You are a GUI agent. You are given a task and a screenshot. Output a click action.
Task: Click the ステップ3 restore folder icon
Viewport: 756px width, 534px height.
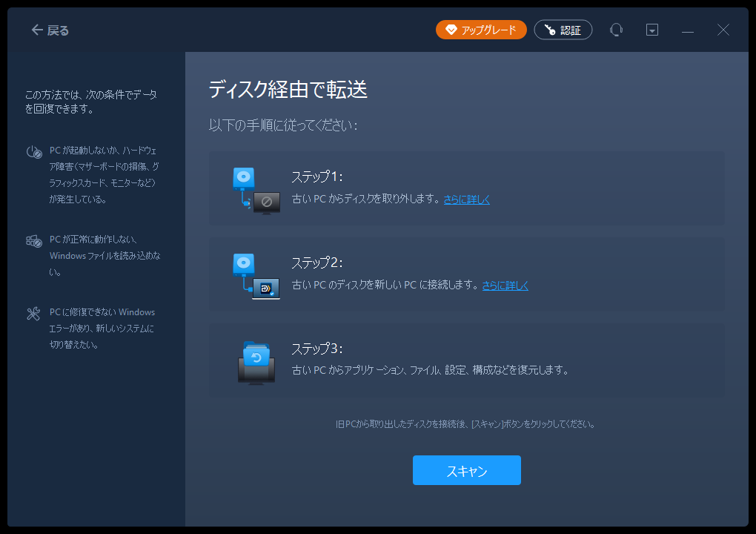(256, 363)
